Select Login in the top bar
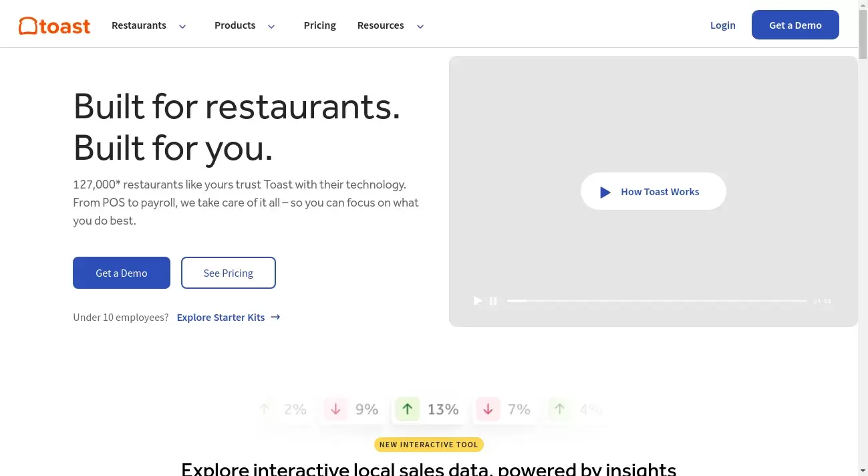 click(722, 25)
